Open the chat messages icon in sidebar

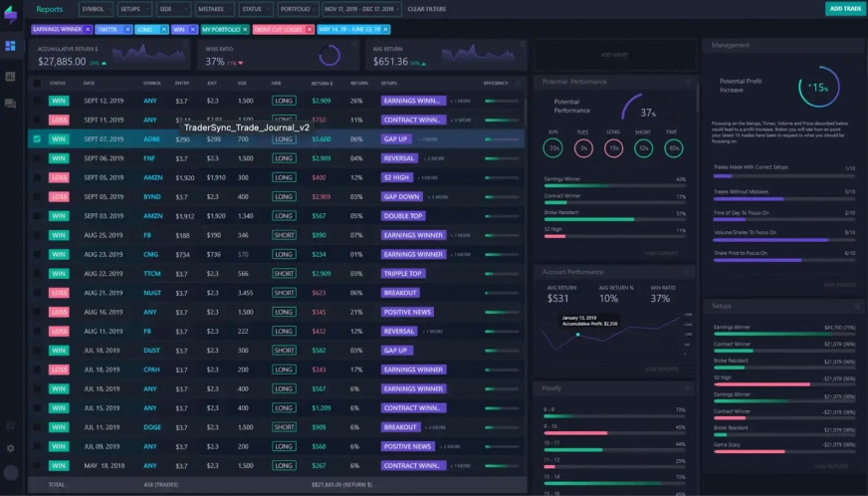pos(10,104)
